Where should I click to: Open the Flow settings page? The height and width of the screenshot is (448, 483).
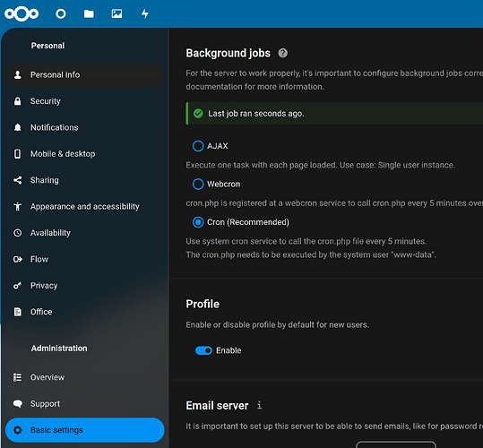click(85, 259)
